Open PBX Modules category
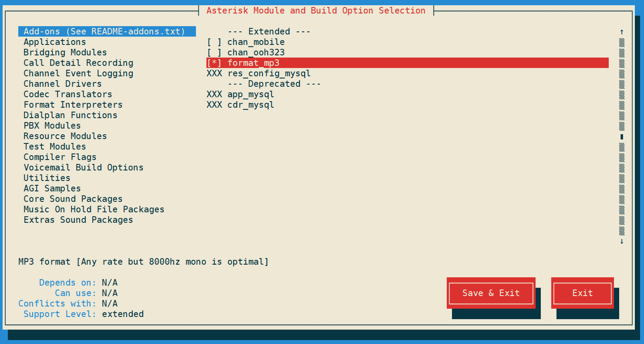644x344 pixels. 52,126
